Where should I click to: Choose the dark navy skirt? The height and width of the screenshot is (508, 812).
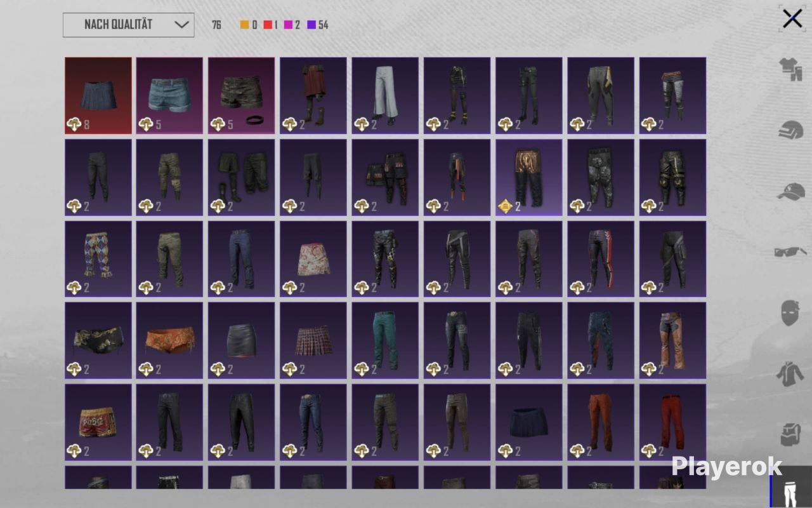pos(529,422)
